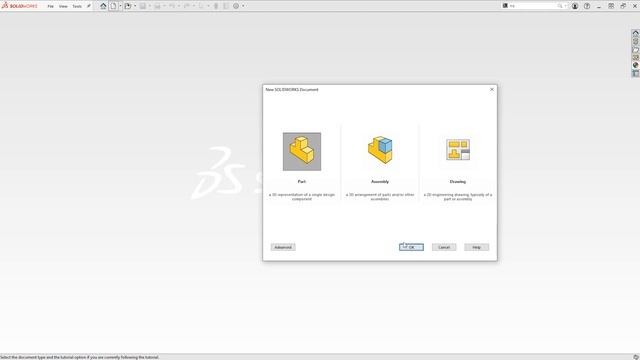Click the tile windows icon in title bar
The width and height of the screenshot is (640, 360).
611,6
